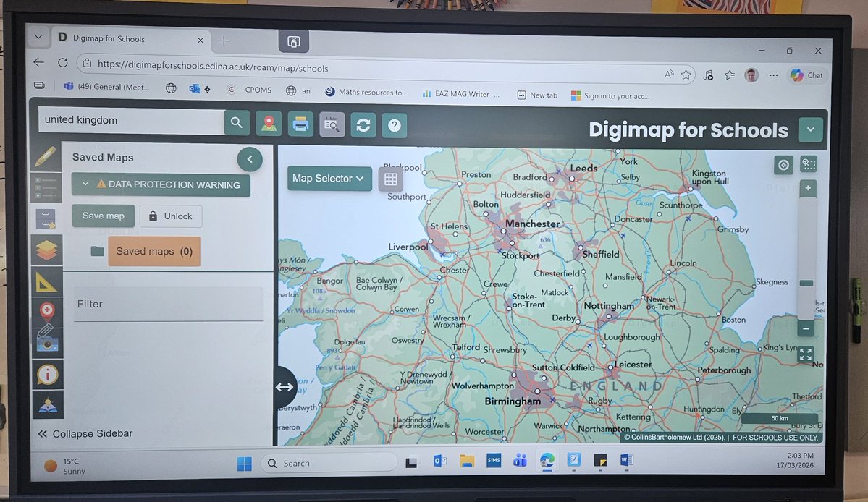
Task: Click the browser address bar URL
Action: coord(213,67)
